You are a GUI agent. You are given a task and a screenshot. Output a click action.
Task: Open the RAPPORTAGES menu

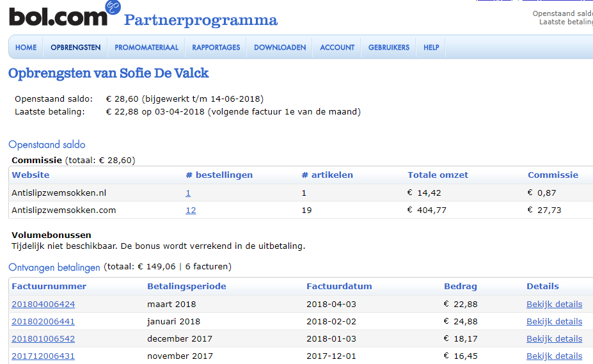[216, 48]
